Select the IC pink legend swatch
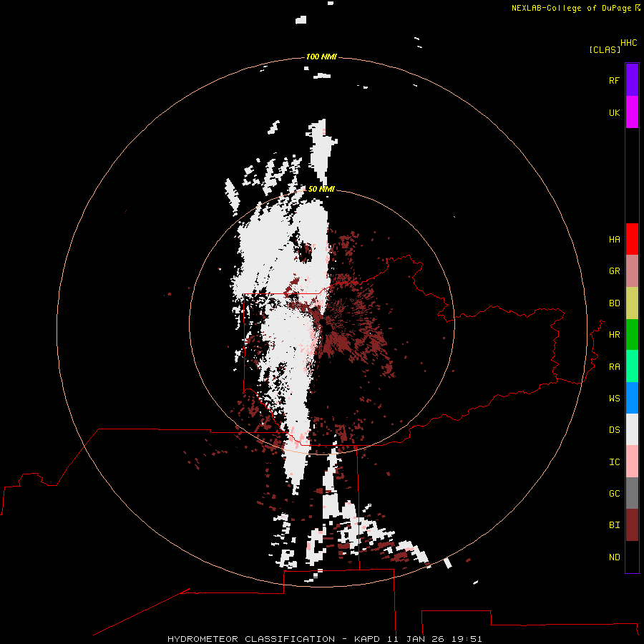The width and height of the screenshot is (644, 644). pyautogui.click(x=632, y=462)
